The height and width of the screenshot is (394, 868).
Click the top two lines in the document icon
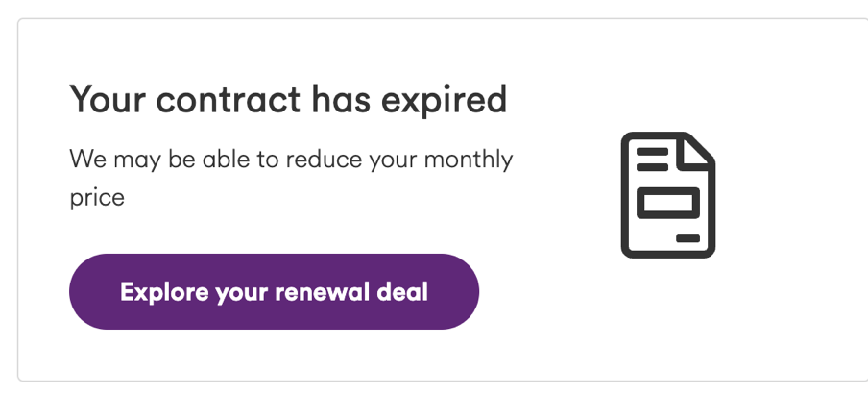tap(652, 159)
